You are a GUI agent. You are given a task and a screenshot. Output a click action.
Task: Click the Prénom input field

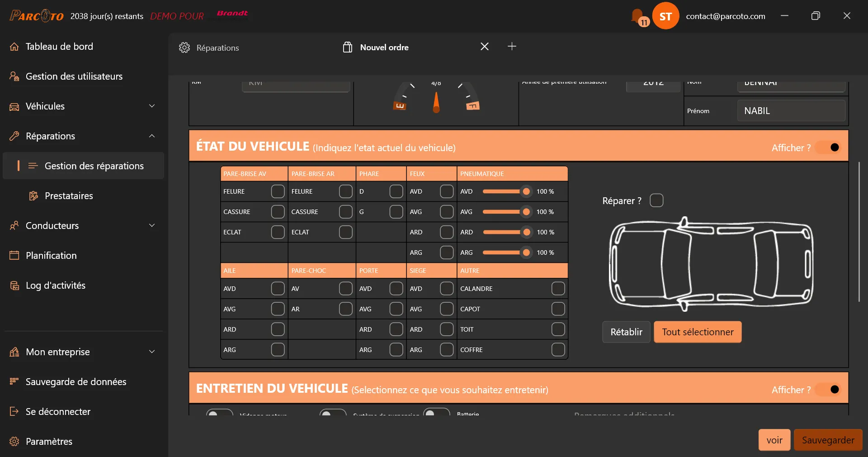[791, 111]
